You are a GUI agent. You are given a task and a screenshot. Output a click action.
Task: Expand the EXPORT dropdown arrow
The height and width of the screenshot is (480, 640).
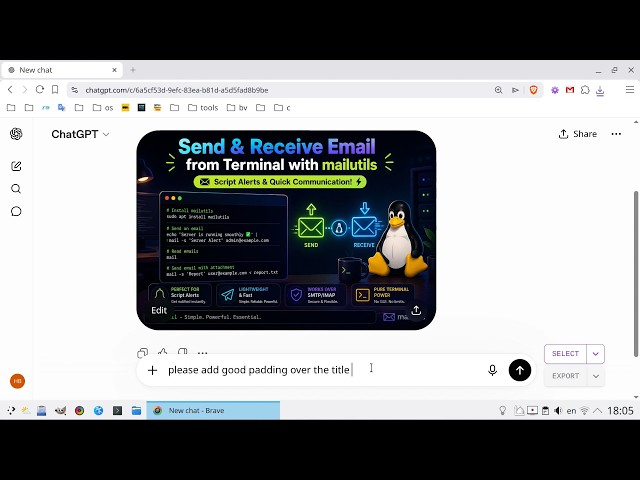point(596,376)
